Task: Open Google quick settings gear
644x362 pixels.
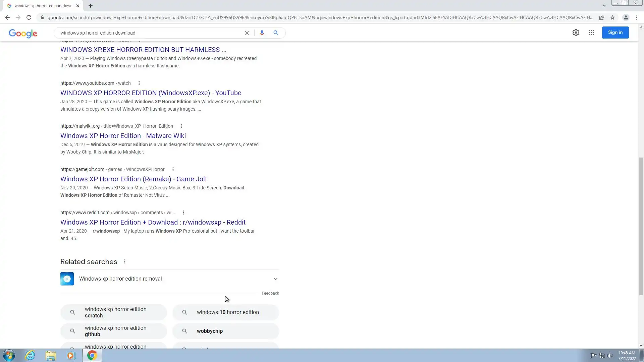Action: (576, 33)
